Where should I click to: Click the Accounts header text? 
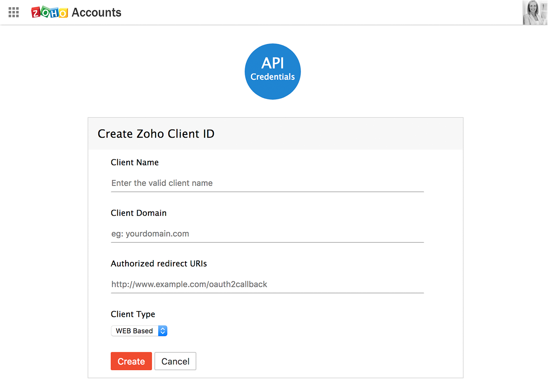tap(97, 12)
